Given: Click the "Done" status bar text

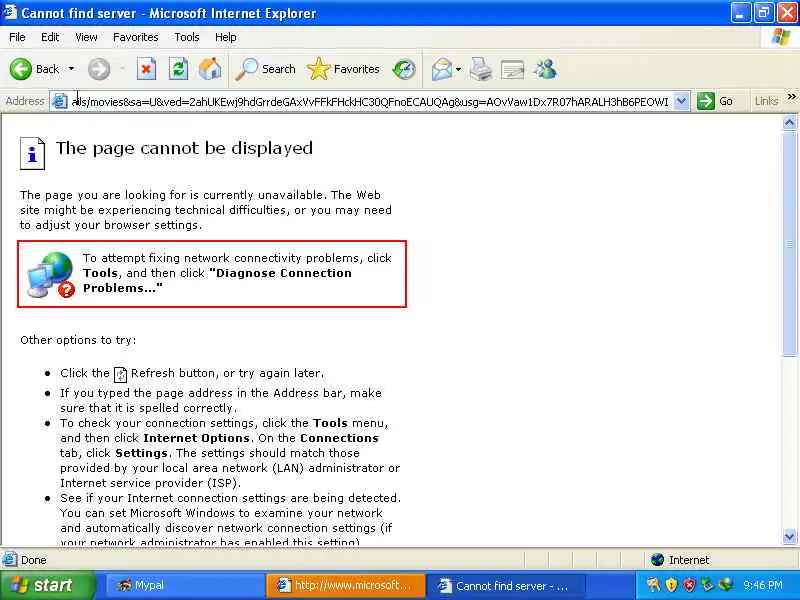Looking at the screenshot, I should tap(34, 560).
